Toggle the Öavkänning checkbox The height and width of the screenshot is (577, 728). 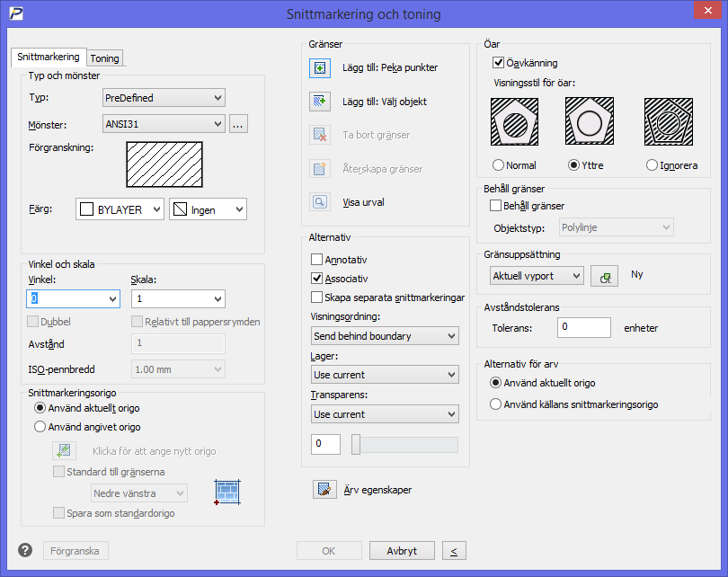point(498,62)
